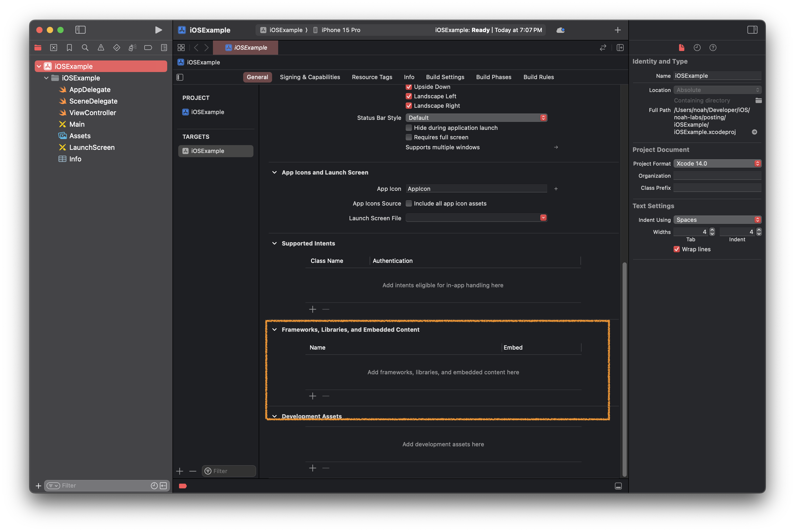The image size is (795, 532).
Task: Go forward in editor history
Action: click(x=207, y=48)
